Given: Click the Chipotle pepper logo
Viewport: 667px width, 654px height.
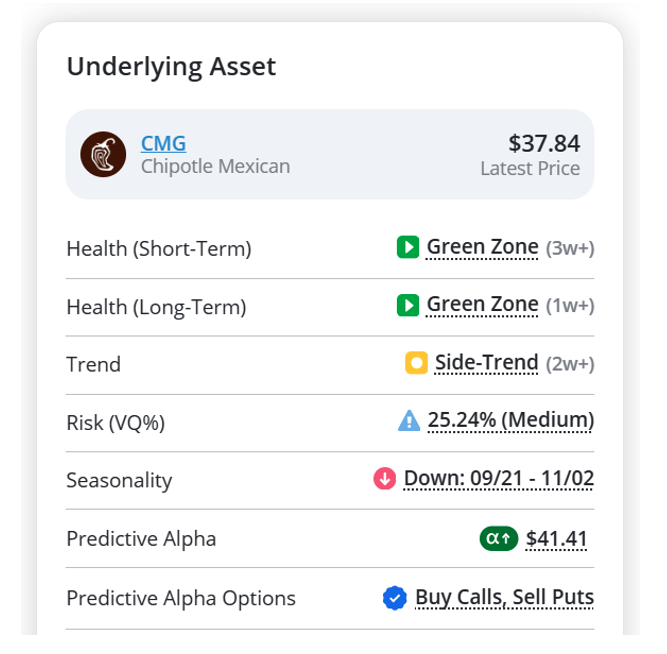Looking at the screenshot, I should click(103, 154).
